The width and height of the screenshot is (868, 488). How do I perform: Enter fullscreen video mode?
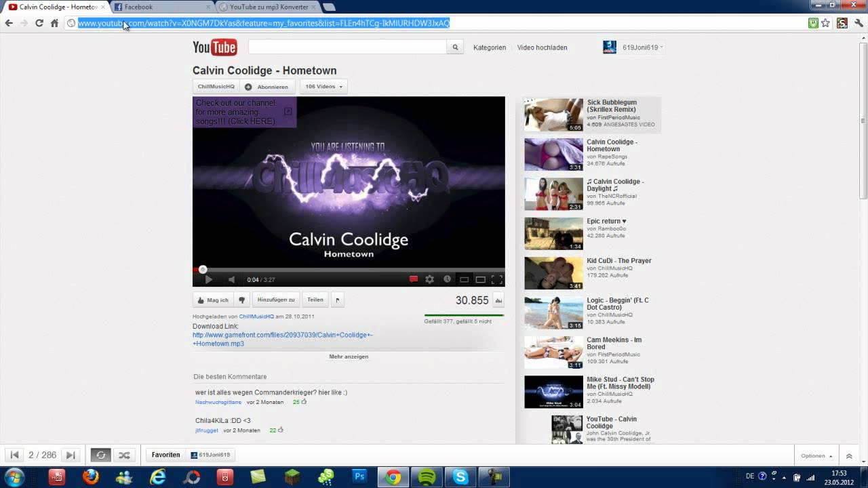click(x=496, y=279)
